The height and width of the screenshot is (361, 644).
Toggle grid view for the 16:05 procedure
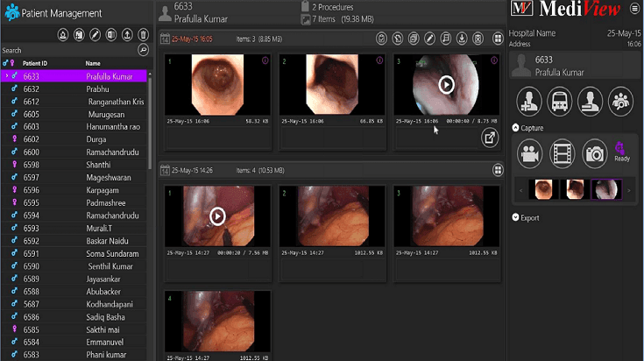tap(498, 39)
